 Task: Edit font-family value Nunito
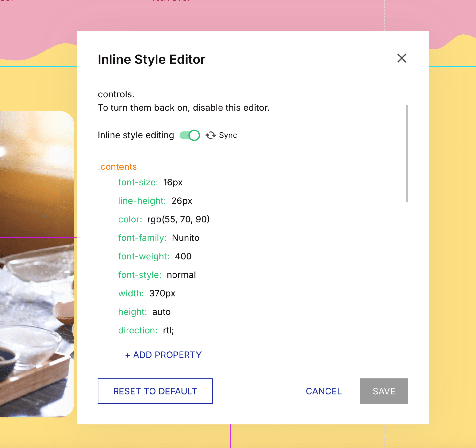186,238
